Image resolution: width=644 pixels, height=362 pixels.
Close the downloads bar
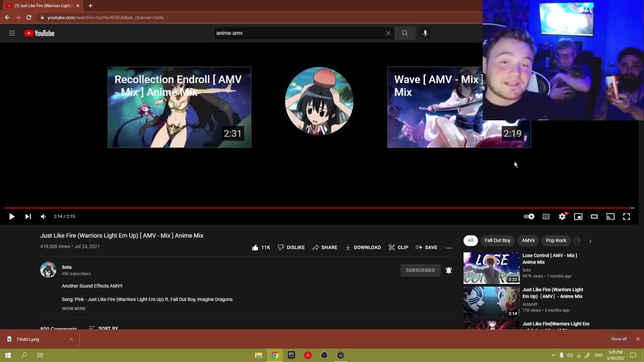[x=637, y=339]
